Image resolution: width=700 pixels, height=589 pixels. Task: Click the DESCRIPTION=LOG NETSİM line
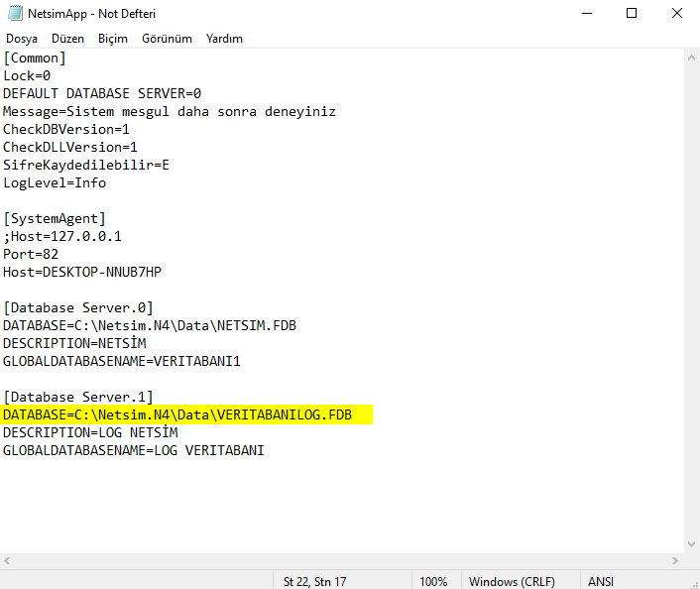[x=90, y=433]
